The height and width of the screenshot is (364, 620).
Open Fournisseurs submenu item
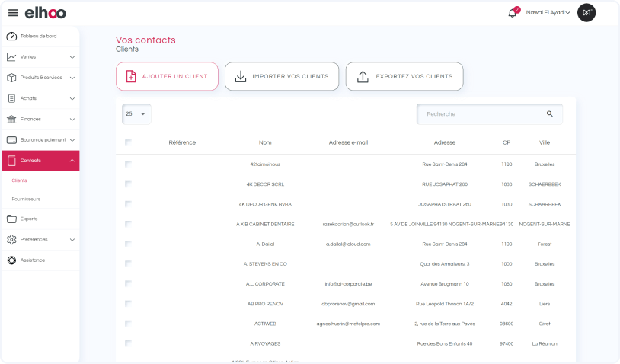[x=26, y=199]
